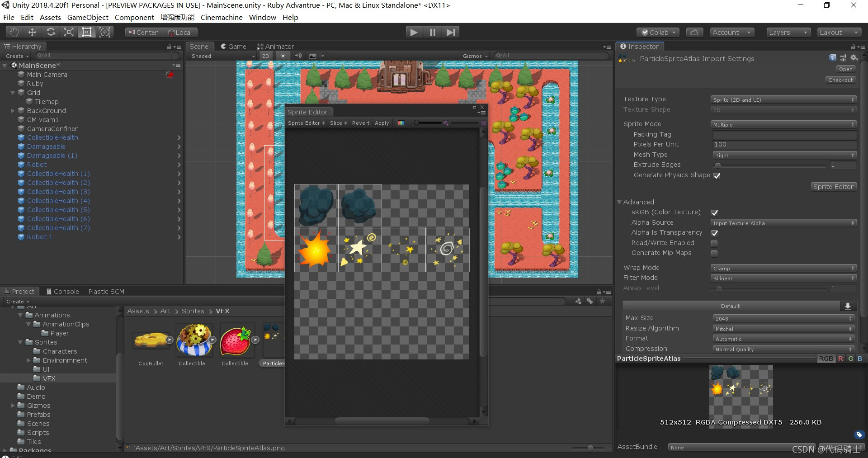Select the Hand tool in the toolbar
The height and width of the screenshot is (458, 868).
click(x=13, y=32)
